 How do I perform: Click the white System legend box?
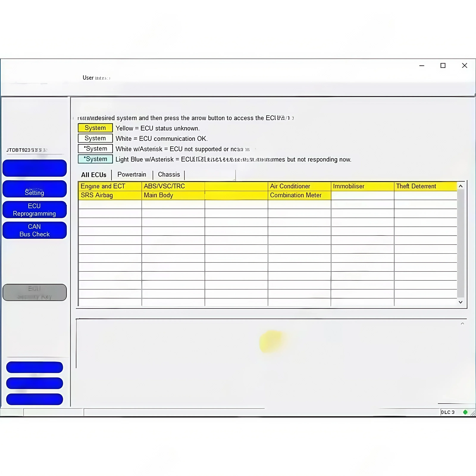(x=95, y=138)
